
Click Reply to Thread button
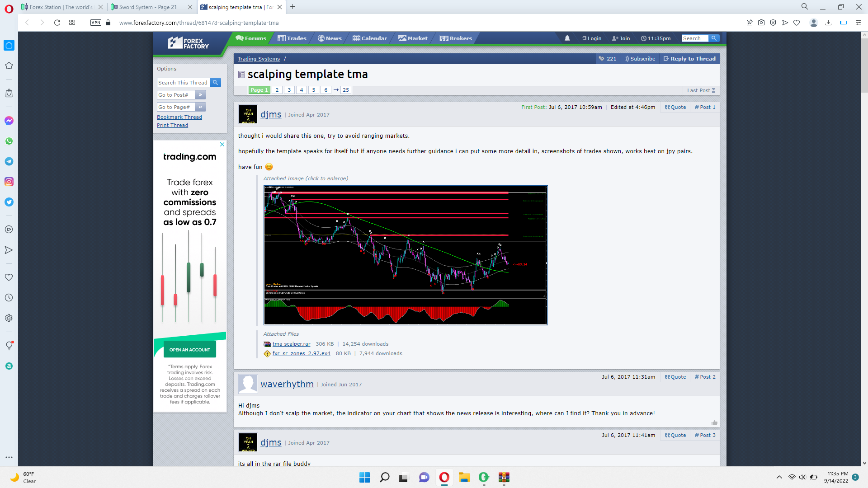[x=689, y=59]
